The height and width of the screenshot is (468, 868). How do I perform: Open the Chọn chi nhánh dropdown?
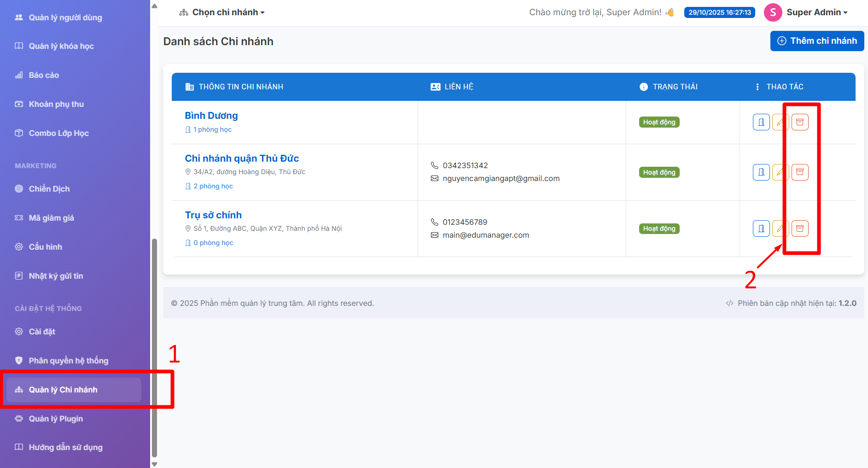[222, 12]
